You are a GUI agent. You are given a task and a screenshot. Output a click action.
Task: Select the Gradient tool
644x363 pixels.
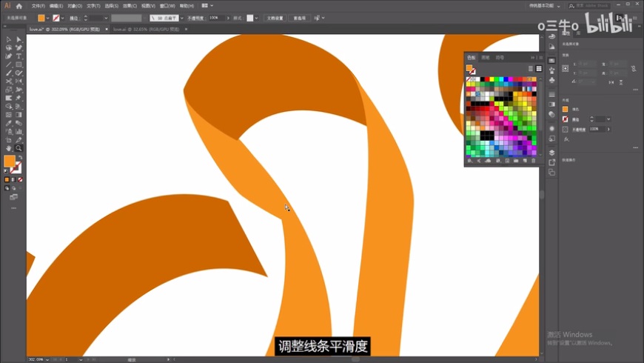[19, 115]
